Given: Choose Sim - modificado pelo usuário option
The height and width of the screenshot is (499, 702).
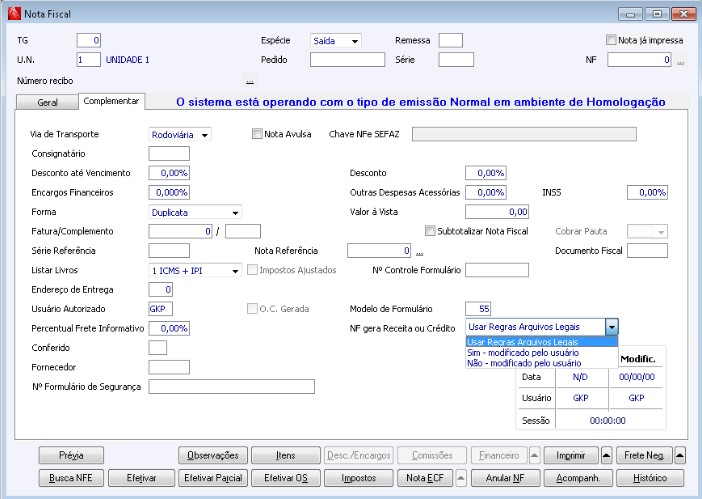Looking at the screenshot, I should click(542, 353).
